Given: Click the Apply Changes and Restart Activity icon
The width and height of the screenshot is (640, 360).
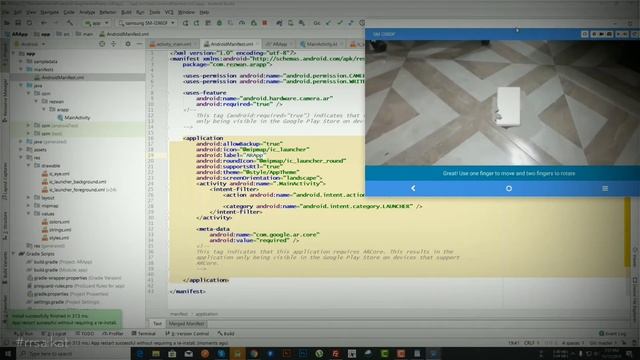Looking at the screenshot, I should click(197, 23).
